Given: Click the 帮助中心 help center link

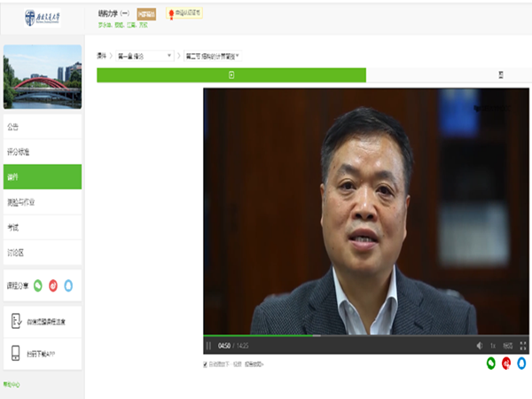Looking at the screenshot, I should point(12,384).
